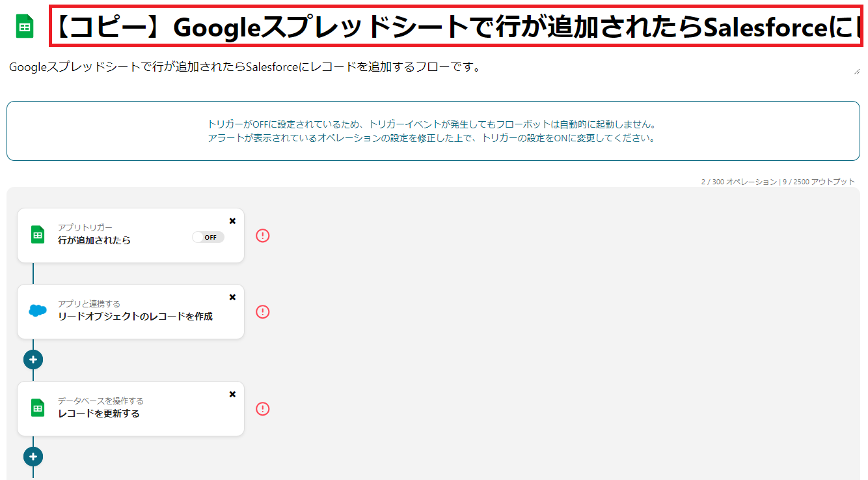This screenshot has height=480, width=868.
Task: Toggle the 行が追加されたら trigger switch ON
Action: point(208,237)
